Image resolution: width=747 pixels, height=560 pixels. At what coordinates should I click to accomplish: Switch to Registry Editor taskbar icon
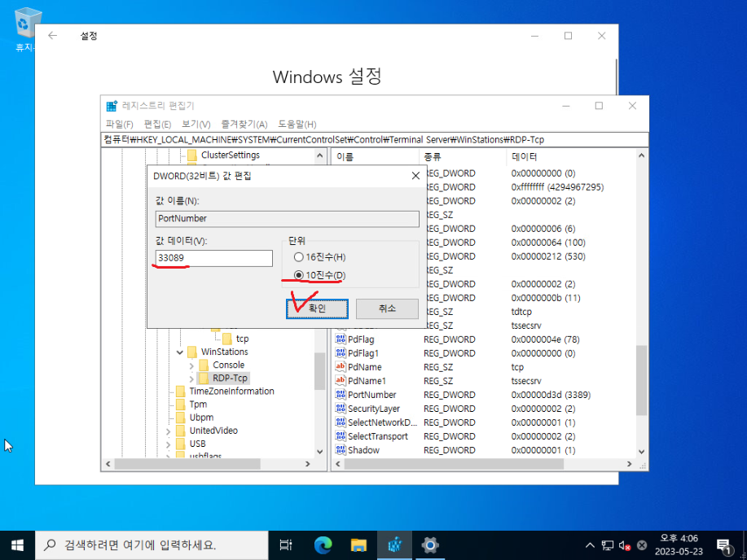(395, 545)
